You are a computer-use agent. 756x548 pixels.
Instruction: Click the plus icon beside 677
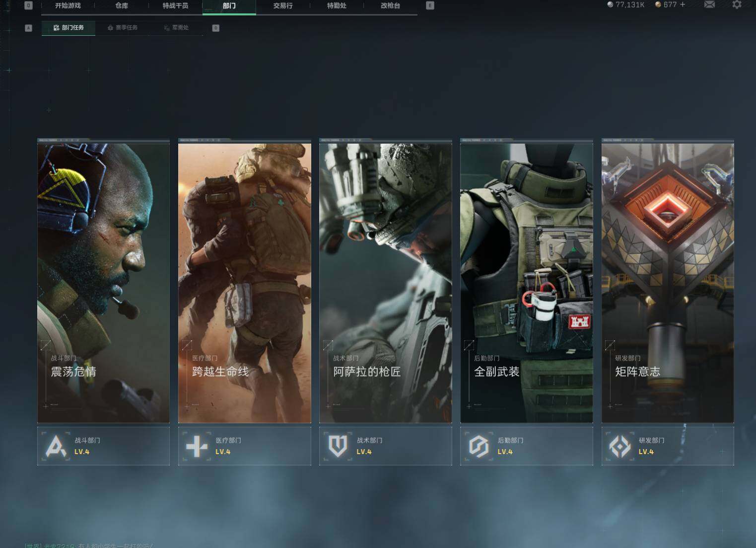pos(683,4)
